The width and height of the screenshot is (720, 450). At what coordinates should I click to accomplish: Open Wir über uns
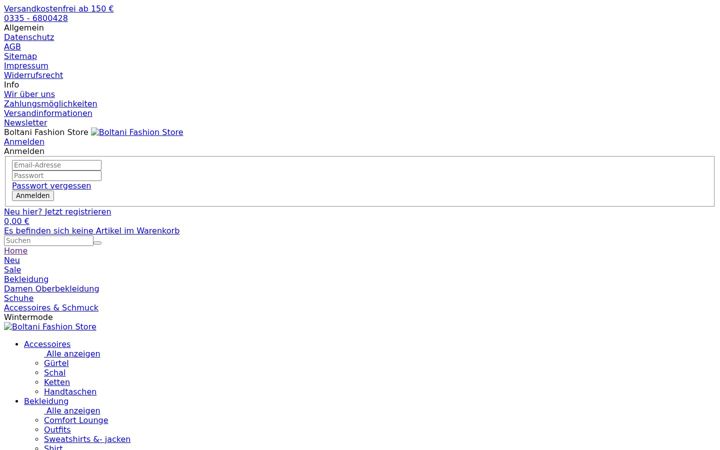tap(29, 94)
